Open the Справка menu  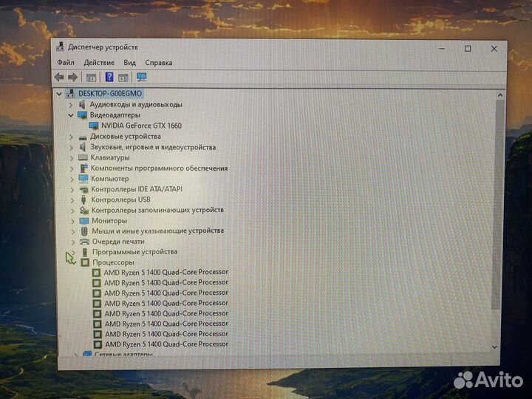coord(158,63)
